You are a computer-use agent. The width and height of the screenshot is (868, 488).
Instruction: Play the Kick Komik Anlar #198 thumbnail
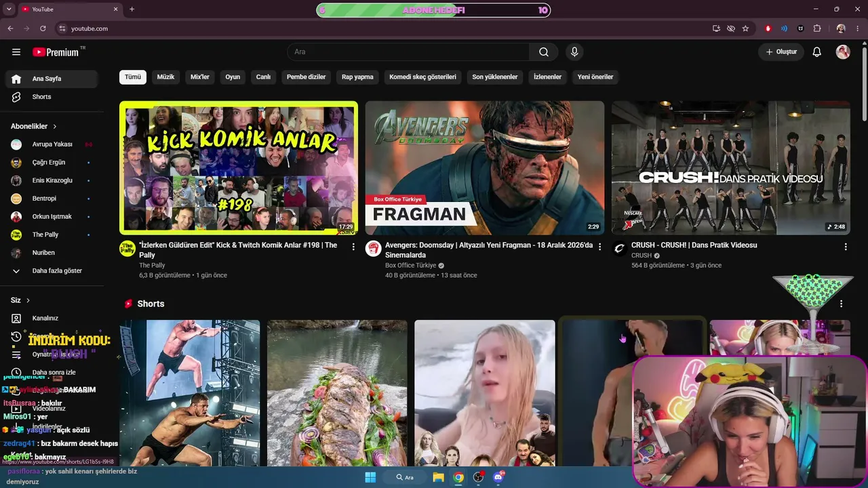[x=239, y=168]
